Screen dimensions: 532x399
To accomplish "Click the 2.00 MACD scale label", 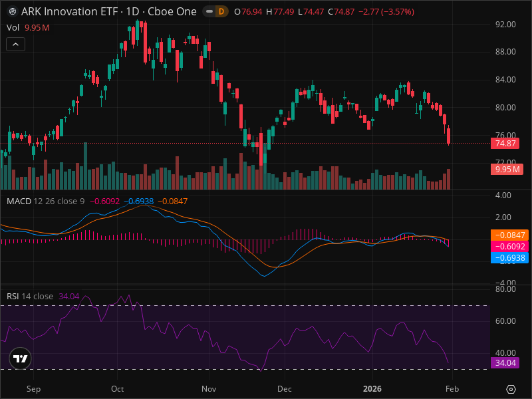I will point(503,217).
